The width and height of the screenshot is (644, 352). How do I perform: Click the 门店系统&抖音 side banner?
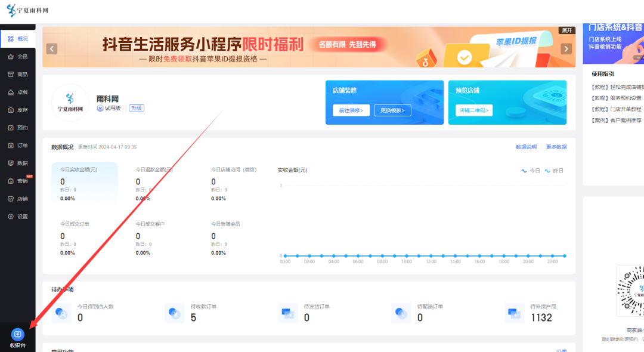pyautogui.click(x=614, y=44)
